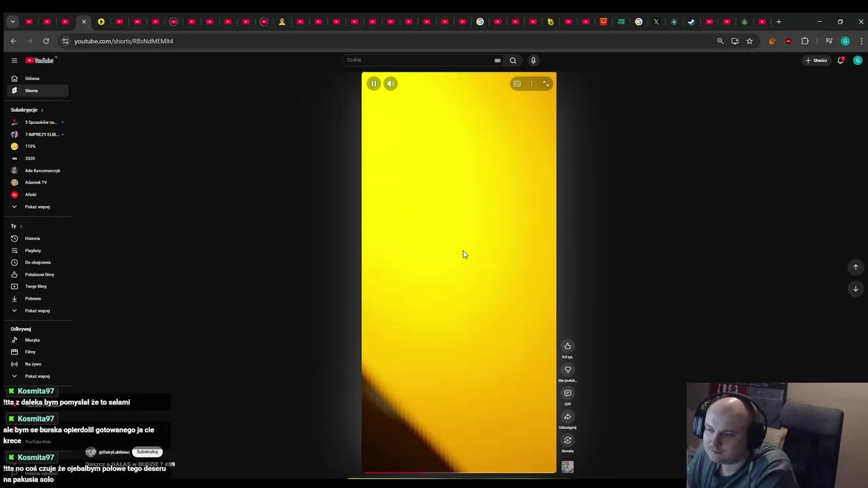Go to the YouTube logo home
The image size is (868, 488).
[x=40, y=60]
